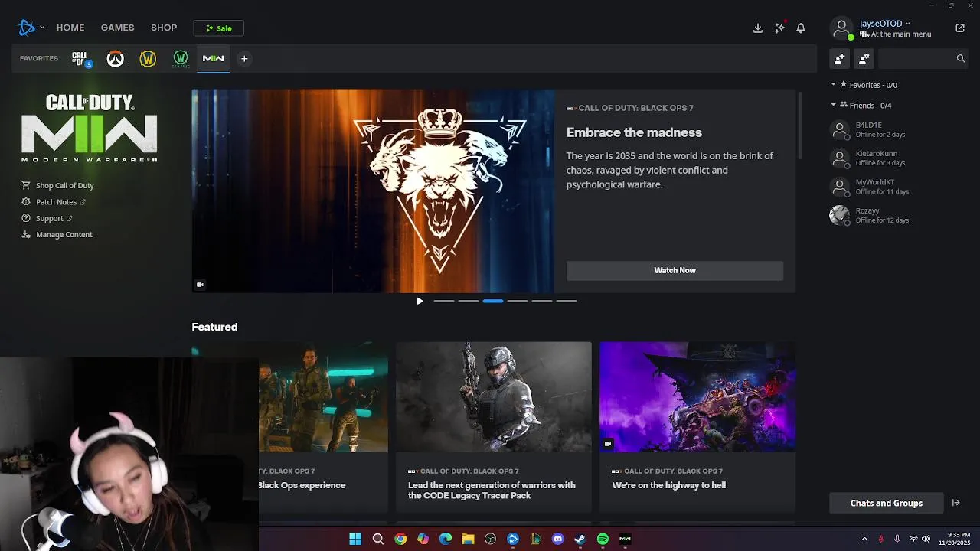This screenshot has height=551, width=980.
Task: Select the Call of Duty favorite icon
Action: (x=80, y=58)
